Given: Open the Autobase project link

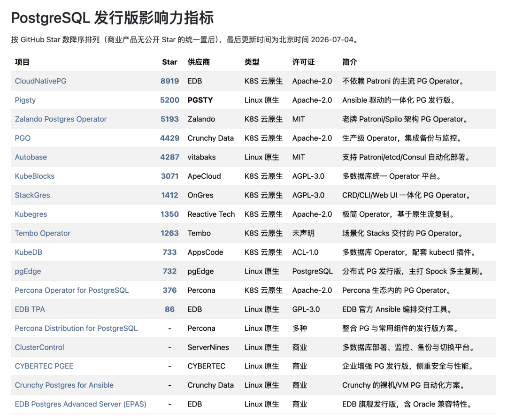Looking at the screenshot, I should coord(31,157).
